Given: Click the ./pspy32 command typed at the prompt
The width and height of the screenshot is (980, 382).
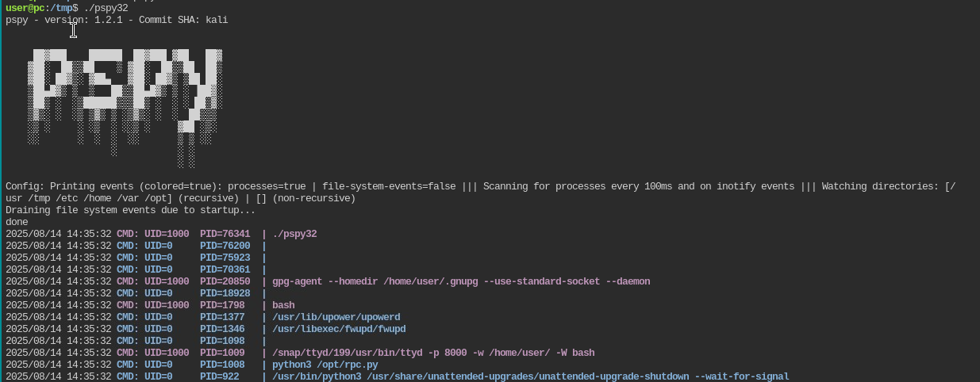Looking at the screenshot, I should [x=106, y=8].
